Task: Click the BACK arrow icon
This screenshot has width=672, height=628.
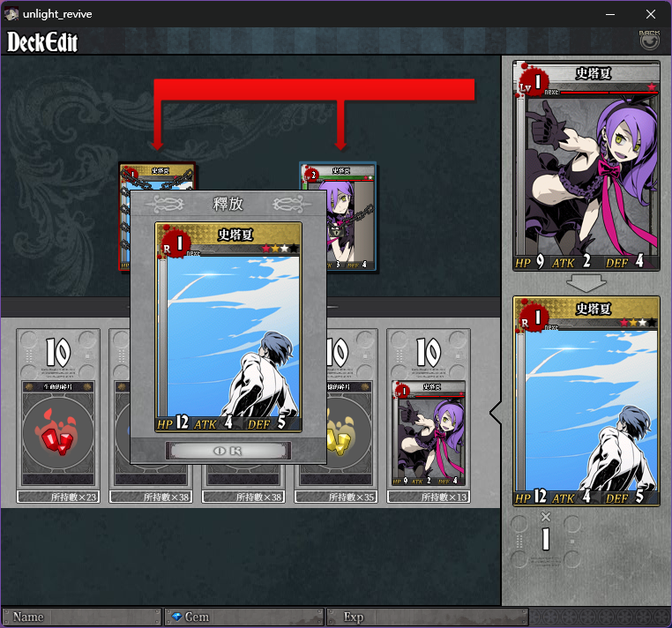Action: (649, 41)
